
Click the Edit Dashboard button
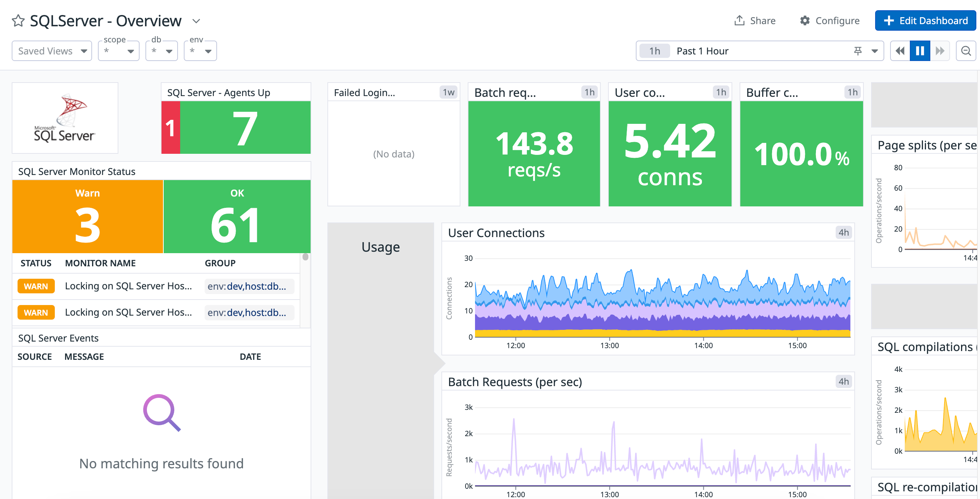925,20
